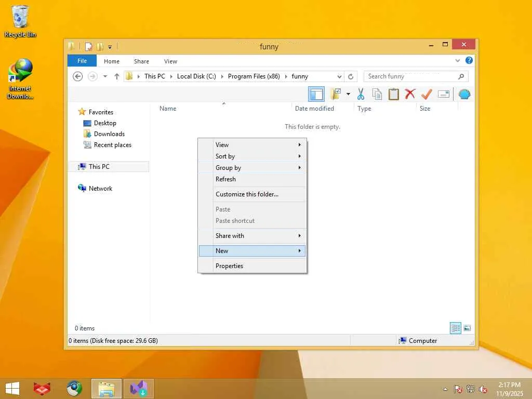
Task: Refresh the funny folder via address bar
Action: coord(351,77)
